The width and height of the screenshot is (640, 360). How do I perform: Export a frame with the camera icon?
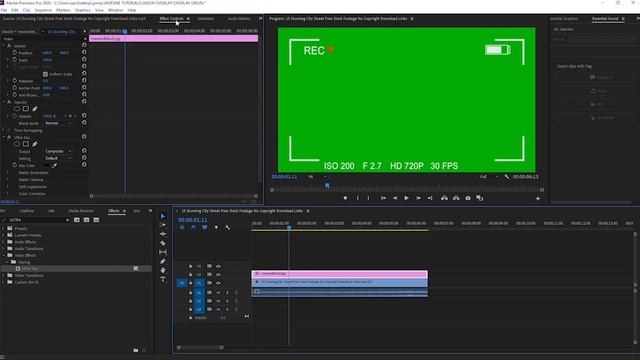[x=468, y=198]
